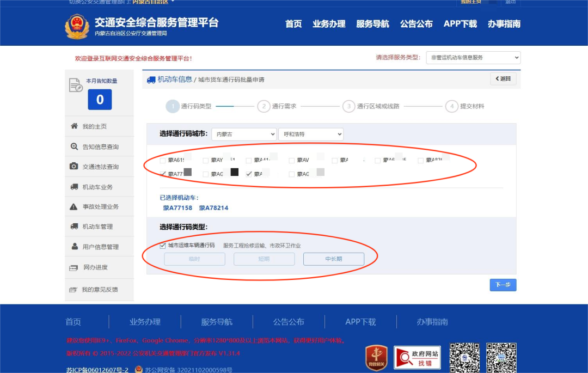The width and height of the screenshot is (588, 373).
Task: Click the user icon for 用户信息管理
Action: [x=74, y=247]
